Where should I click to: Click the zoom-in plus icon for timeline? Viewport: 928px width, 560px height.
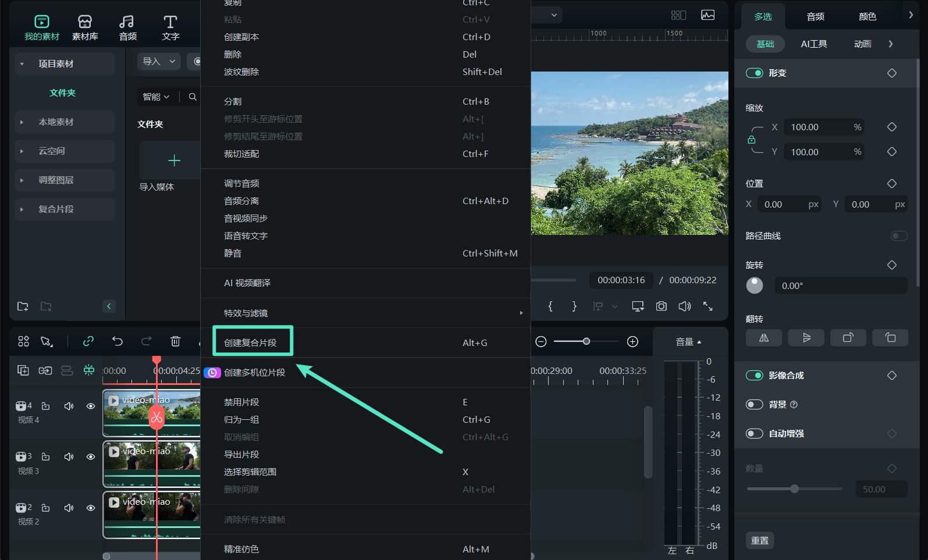coord(632,342)
